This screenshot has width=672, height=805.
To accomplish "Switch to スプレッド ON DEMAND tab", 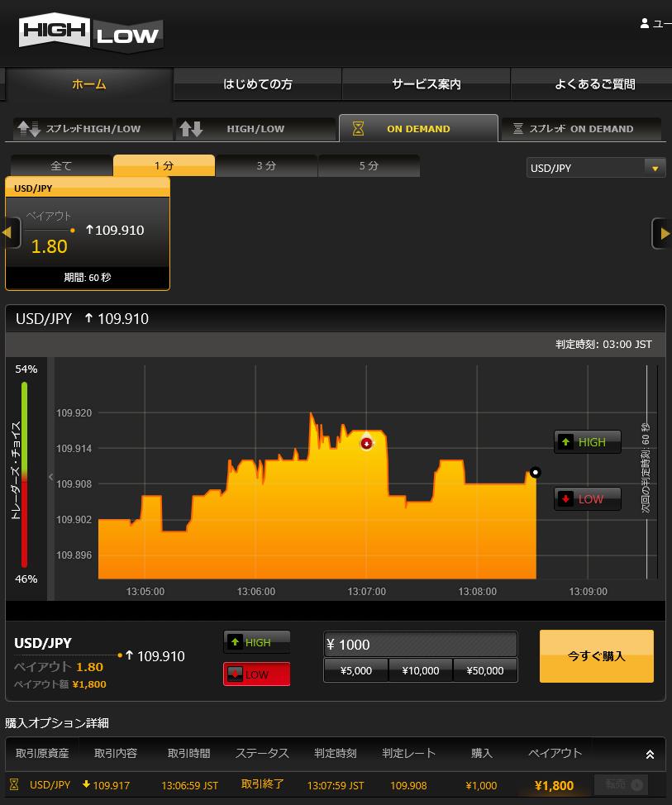I will (x=581, y=128).
